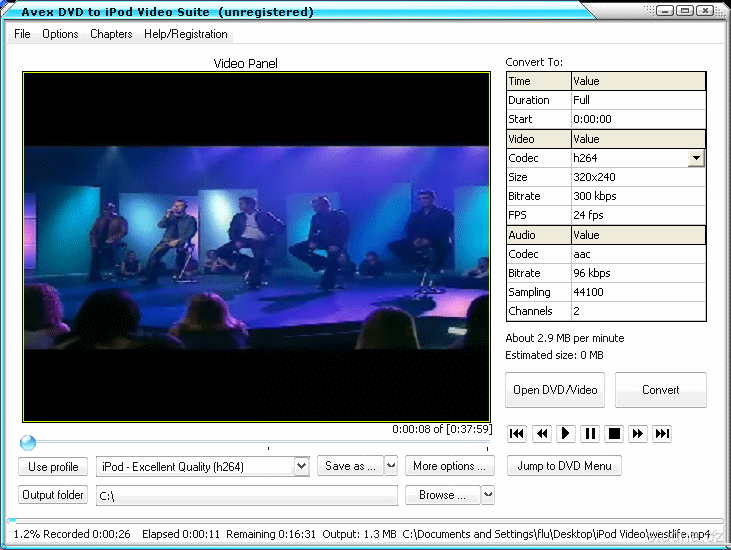This screenshot has width=731, height=550.
Task: Open the More options dialog
Action: 449,466
